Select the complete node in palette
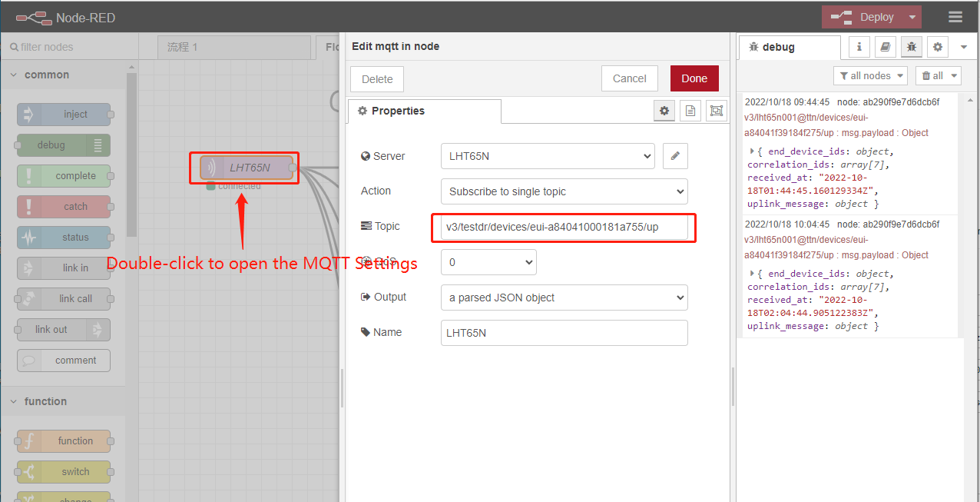The width and height of the screenshot is (980, 502). click(x=64, y=176)
